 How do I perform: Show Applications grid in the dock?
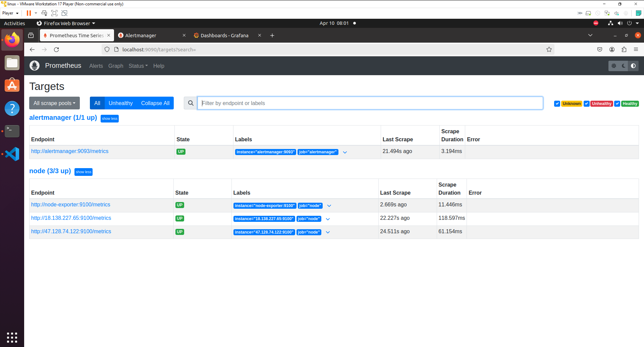click(x=12, y=337)
